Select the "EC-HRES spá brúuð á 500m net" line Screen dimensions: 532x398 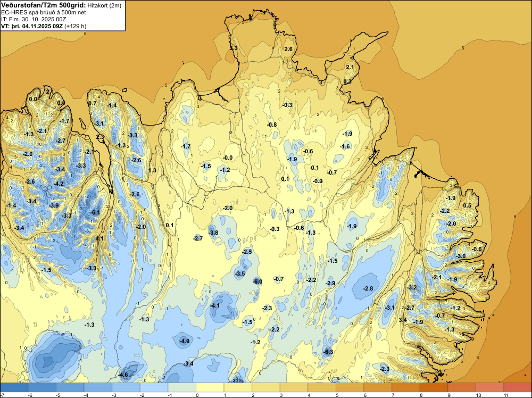click(44, 12)
